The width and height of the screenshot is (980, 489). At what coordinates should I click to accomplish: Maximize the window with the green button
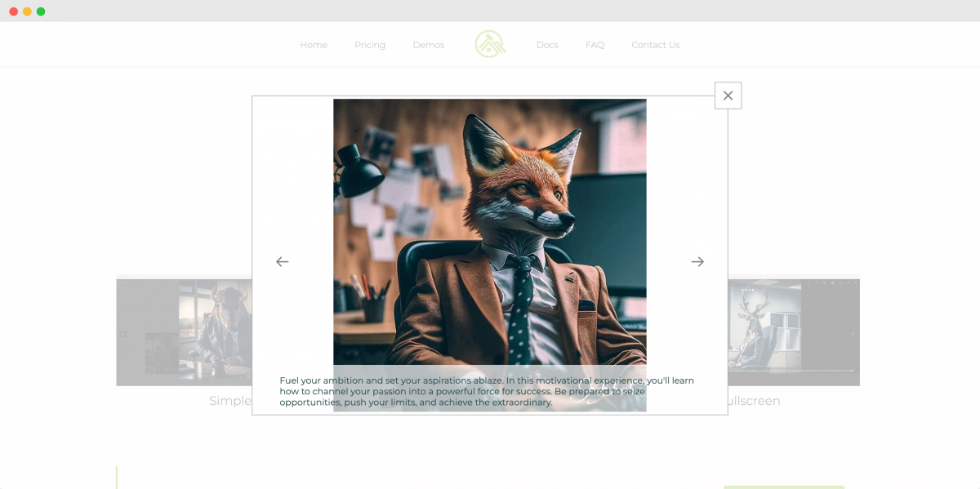pos(41,11)
